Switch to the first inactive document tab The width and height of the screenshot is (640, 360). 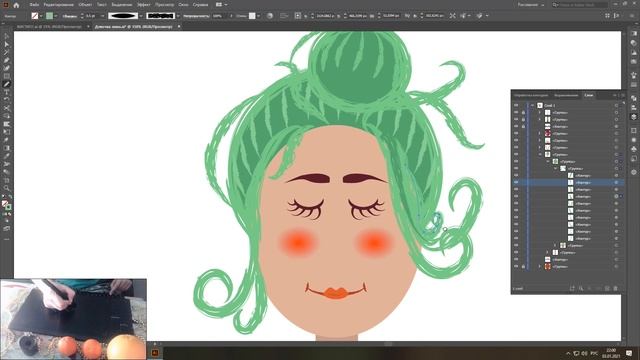49,27
